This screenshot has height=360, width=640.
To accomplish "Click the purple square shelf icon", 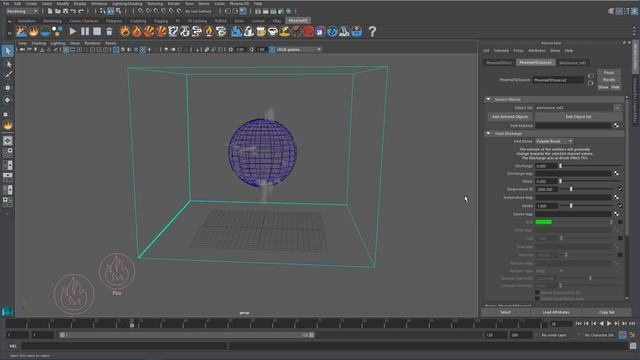I will 320,31.
